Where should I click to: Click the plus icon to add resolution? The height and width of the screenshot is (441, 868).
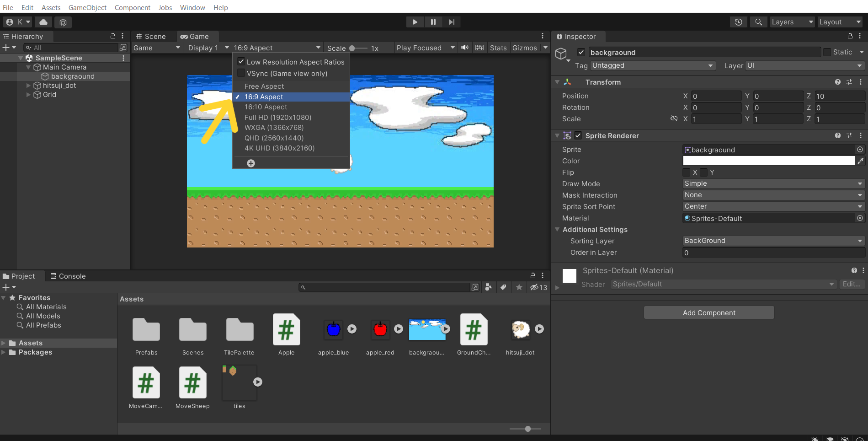click(x=251, y=163)
